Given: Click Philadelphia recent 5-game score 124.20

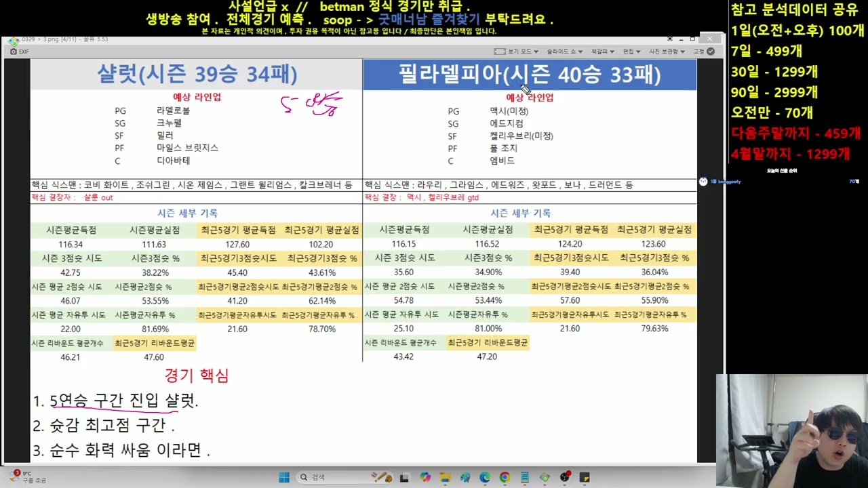Looking at the screenshot, I should (570, 244).
